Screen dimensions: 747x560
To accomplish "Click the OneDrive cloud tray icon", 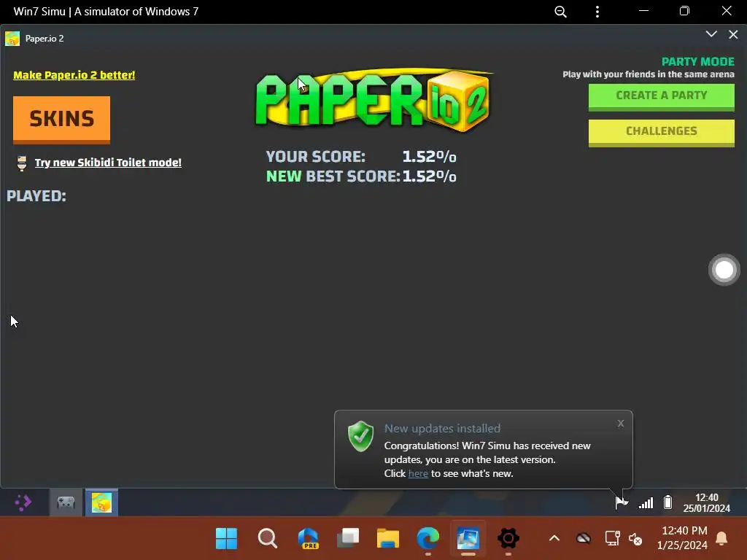I will coord(584,539).
